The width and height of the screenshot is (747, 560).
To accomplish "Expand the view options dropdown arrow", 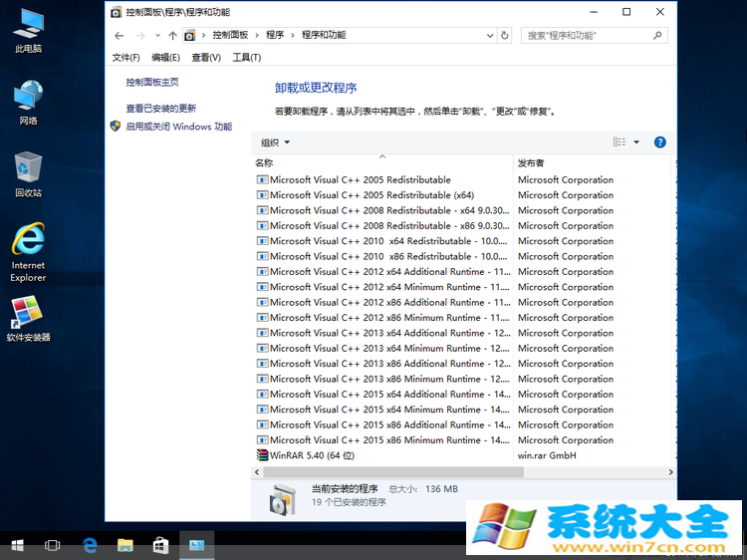I will [x=636, y=142].
